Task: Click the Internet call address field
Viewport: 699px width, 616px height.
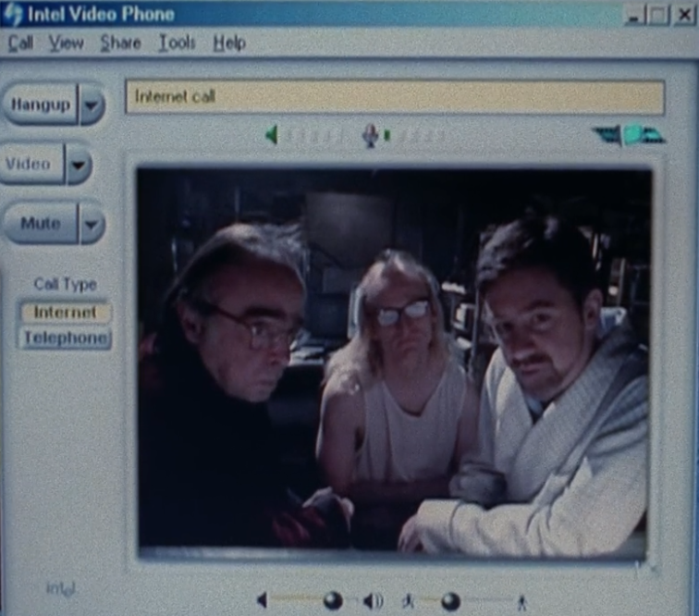Action: (x=395, y=97)
